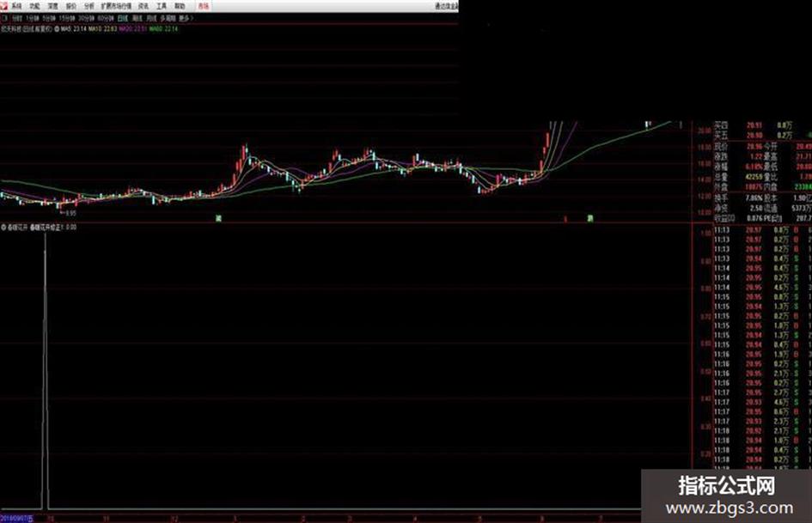Click the 涨幅 label in quote panel
This screenshot has width=812, height=523.
pyautogui.click(x=722, y=167)
